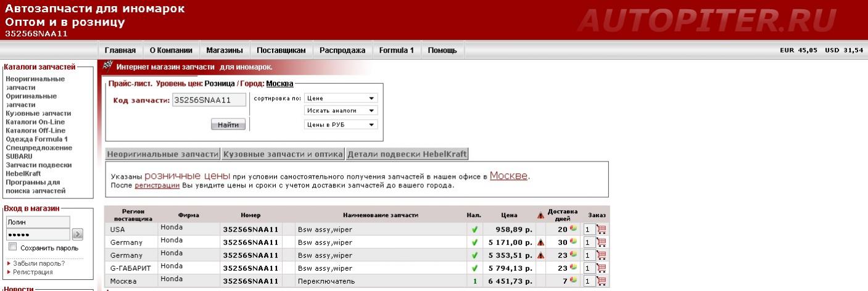Click the Логин username field
This screenshot has height=291, width=868.
[x=38, y=222]
